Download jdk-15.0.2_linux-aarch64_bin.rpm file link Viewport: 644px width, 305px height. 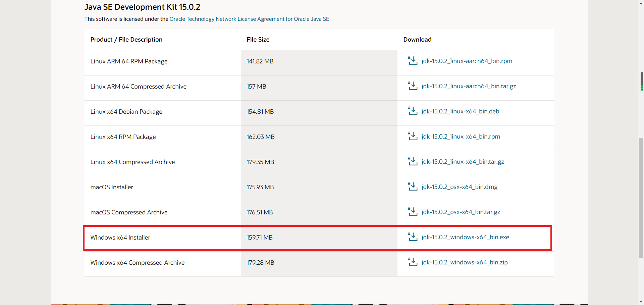click(x=467, y=61)
